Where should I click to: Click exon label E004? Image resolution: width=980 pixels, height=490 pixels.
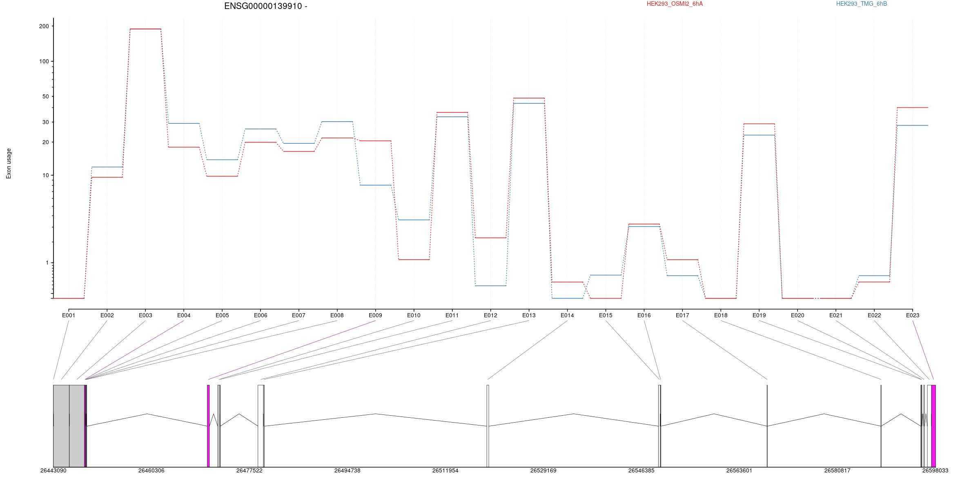[x=184, y=315]
